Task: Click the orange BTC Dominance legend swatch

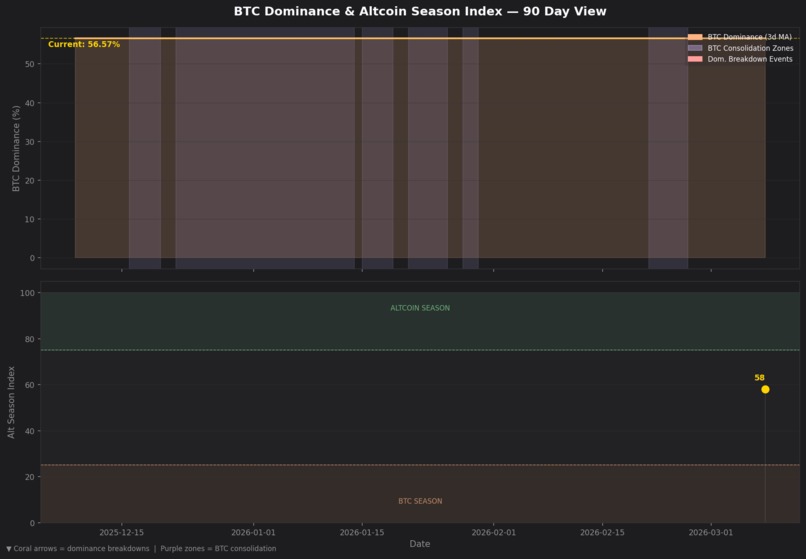Action: (x=695, y=37)
